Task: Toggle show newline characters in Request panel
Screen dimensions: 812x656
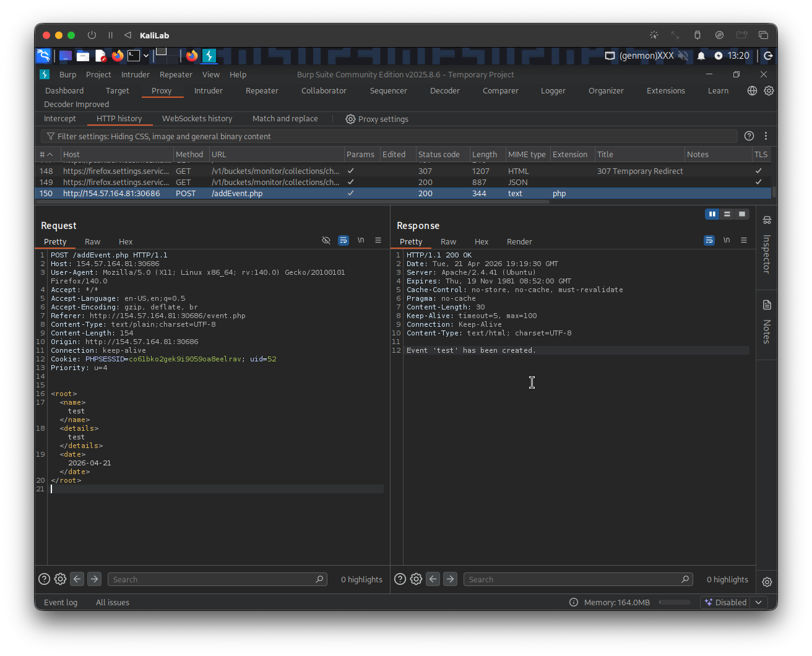Action: (x=361, y=240)
